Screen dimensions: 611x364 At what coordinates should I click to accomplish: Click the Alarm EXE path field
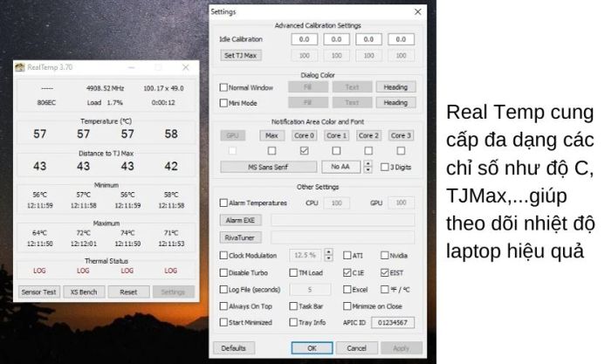point(342,220)
